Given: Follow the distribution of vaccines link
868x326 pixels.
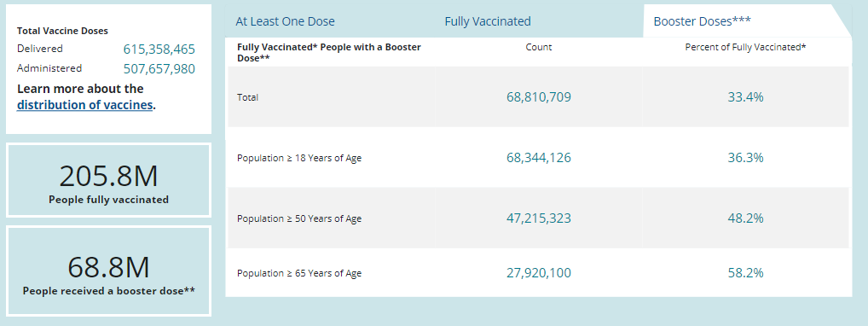Looking at the screenshot, I should (84, 105).
